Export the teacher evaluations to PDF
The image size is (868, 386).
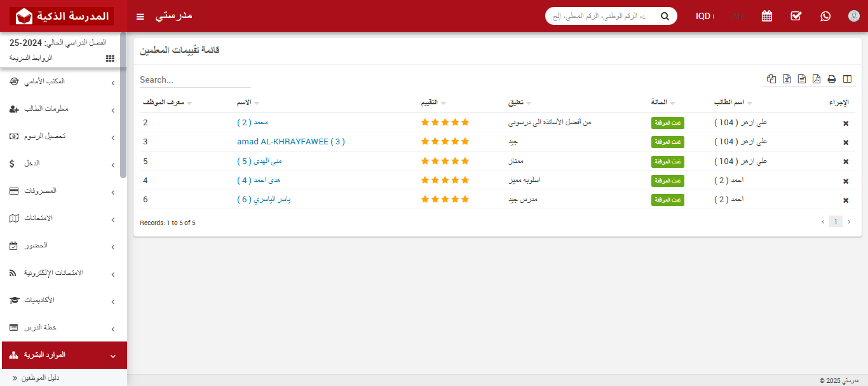pyautogui.click(x=817, y=79)
